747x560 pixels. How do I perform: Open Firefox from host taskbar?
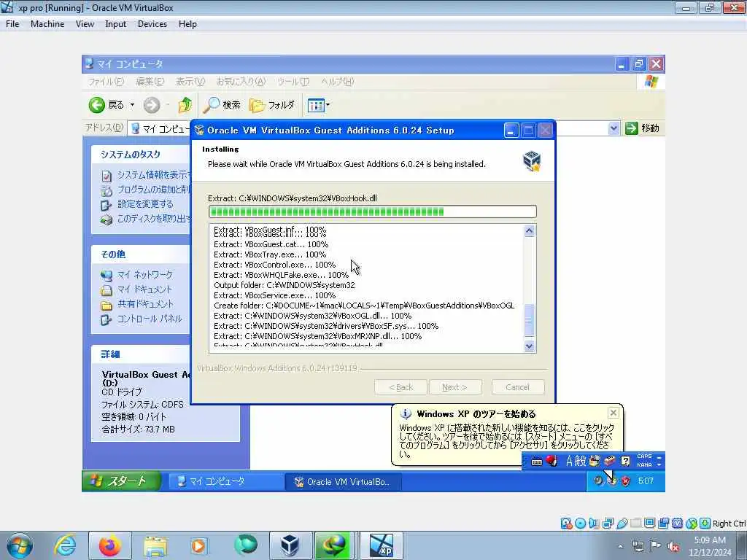pos(109,545)
